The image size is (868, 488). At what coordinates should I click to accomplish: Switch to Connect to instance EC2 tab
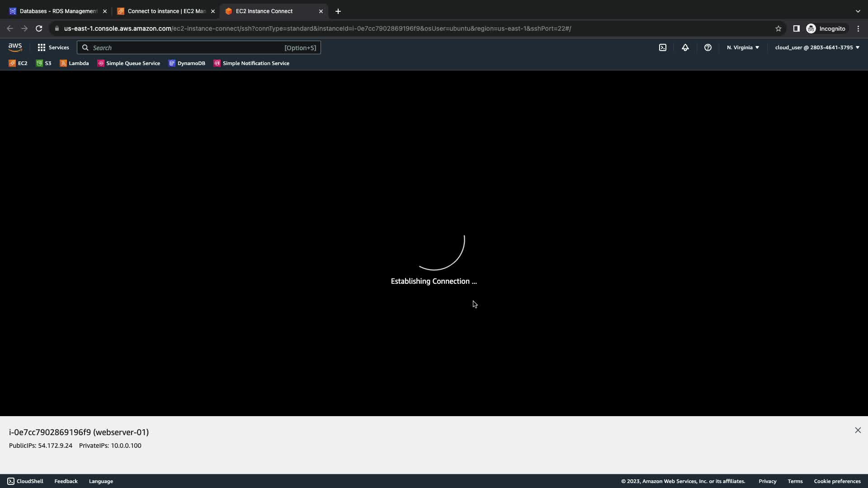coord(163,11)
